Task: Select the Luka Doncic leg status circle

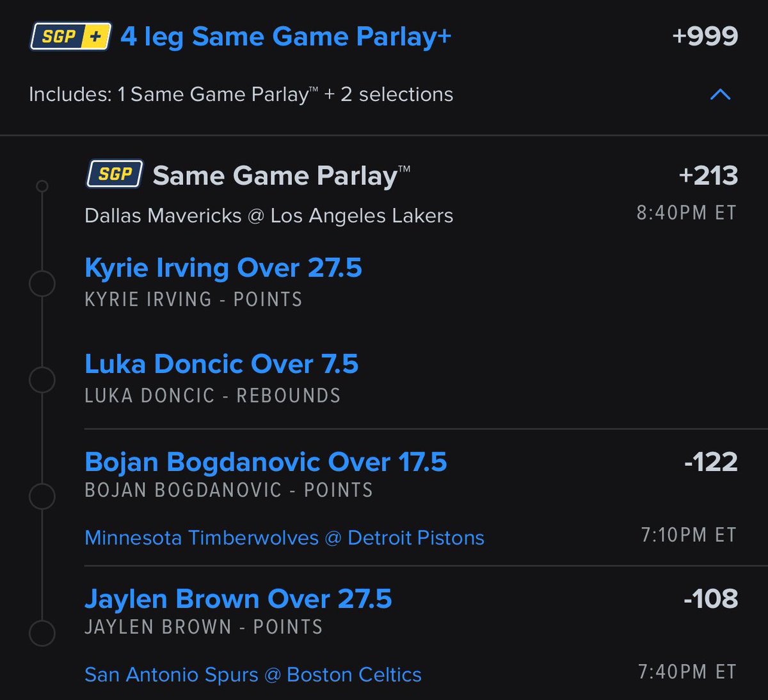Action: pyautogui.click(x=42, y=379)
